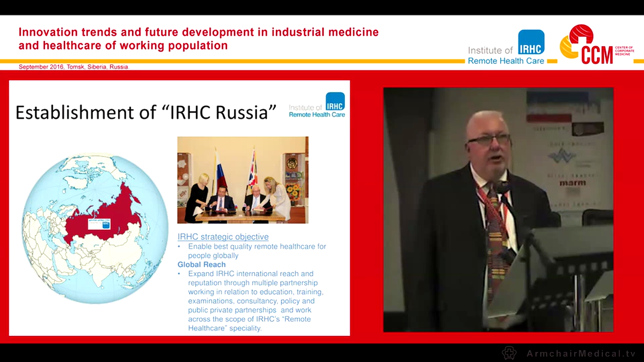Select the Establishment of IRHC Russia slide title
This screenshot has height=362, width=644.
tap(145, 112)
